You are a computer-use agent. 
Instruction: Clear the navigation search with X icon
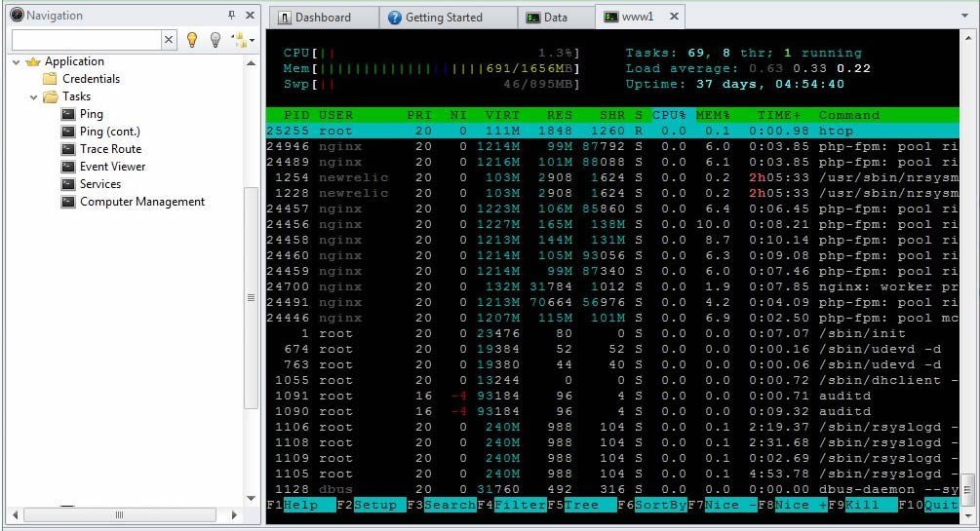pos(169,40)
